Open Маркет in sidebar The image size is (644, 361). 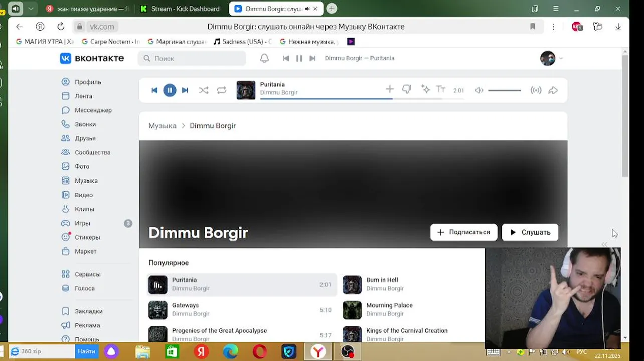(86, 251)
